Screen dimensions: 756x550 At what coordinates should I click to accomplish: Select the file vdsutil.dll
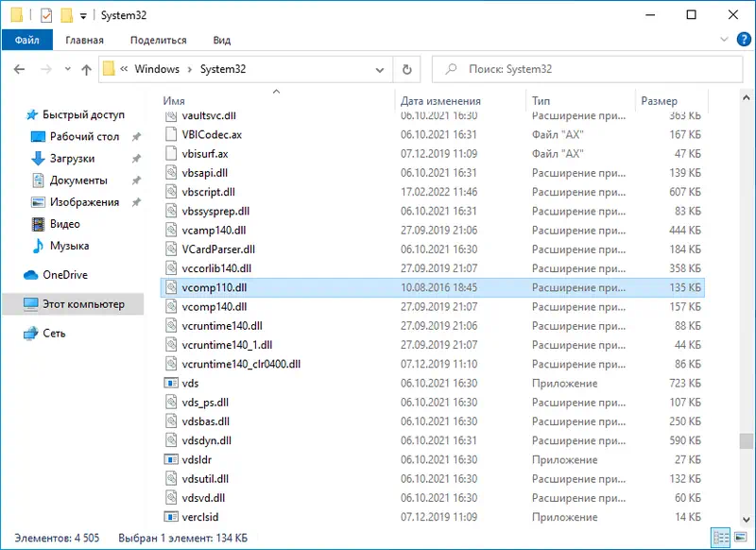tap(432, 479)
